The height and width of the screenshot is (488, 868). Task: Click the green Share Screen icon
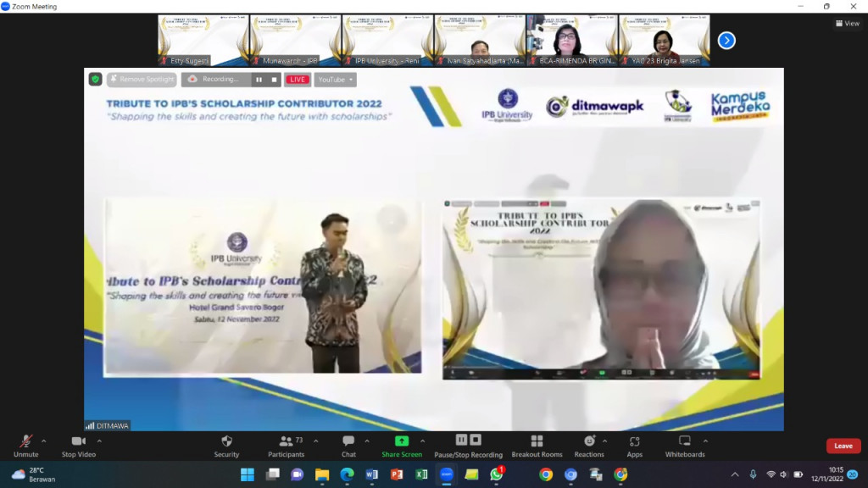[x=402, y=441]
